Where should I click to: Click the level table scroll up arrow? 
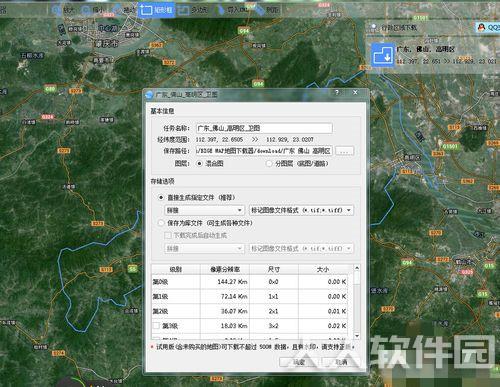click(x=357, y=268)
